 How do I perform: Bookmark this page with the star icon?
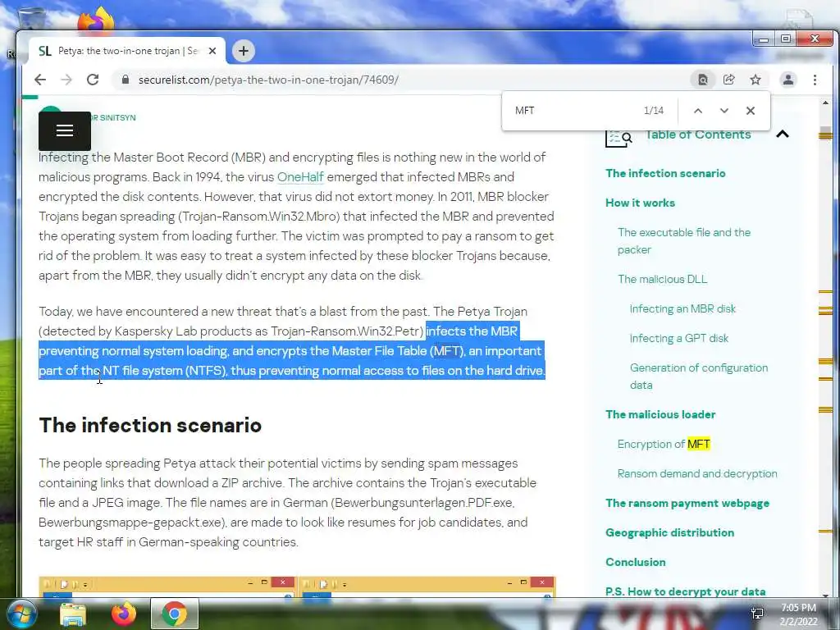(756, 80)
